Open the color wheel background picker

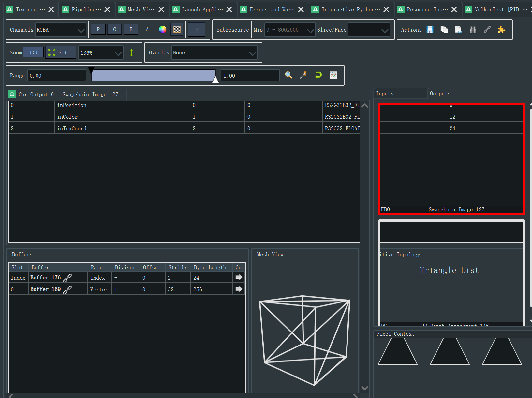point(163,30)
